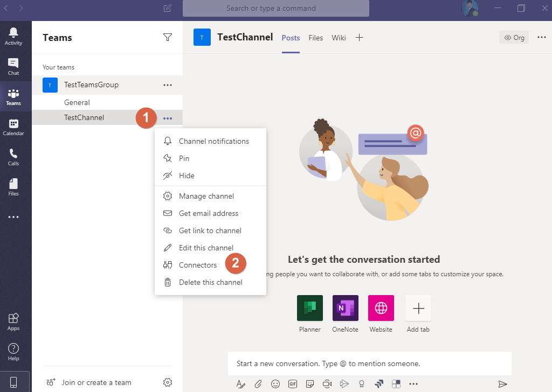
Task: Go back with the back arrow
Action: click(x=6, y=8)
